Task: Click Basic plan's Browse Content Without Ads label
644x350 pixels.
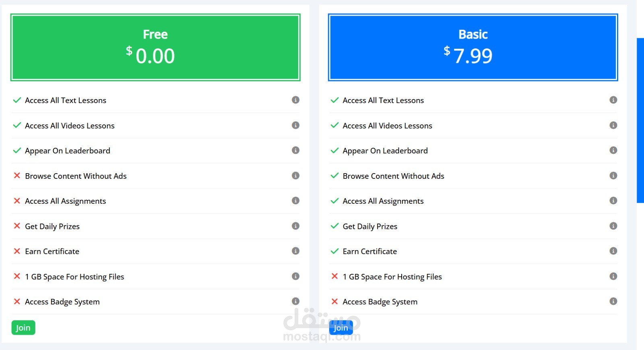Action: (393, 176)
